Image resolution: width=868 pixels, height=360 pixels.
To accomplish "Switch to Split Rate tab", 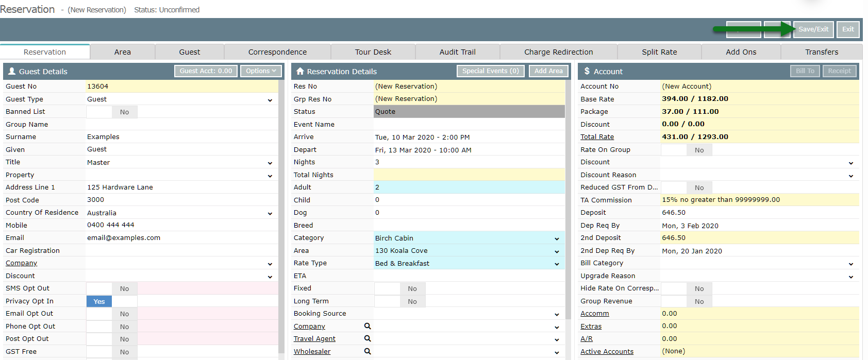I will pyautogui.click(x=659, y=52).
